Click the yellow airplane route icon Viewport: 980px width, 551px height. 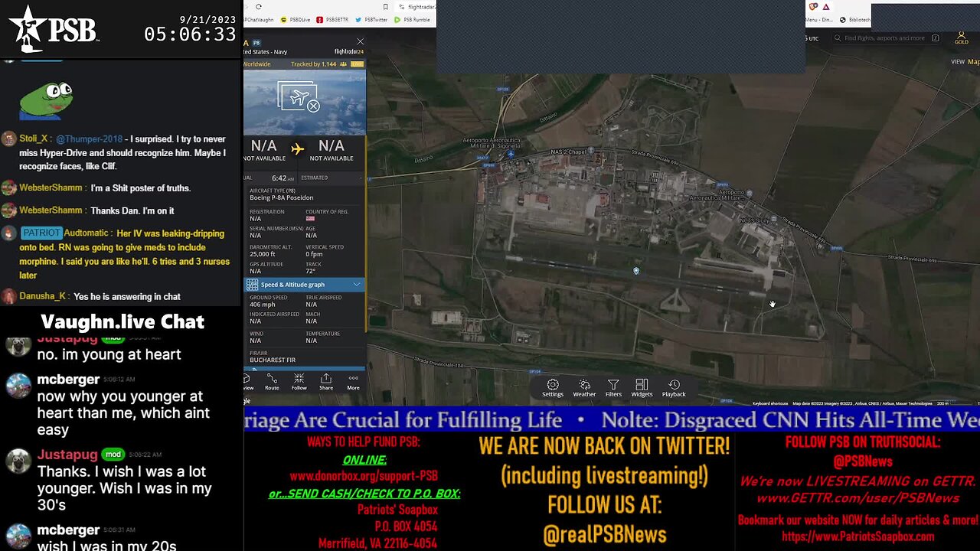coord(297,149)
